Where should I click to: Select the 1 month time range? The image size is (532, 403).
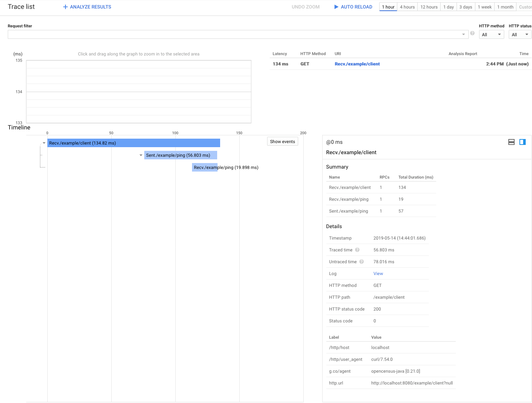(505, 7)
